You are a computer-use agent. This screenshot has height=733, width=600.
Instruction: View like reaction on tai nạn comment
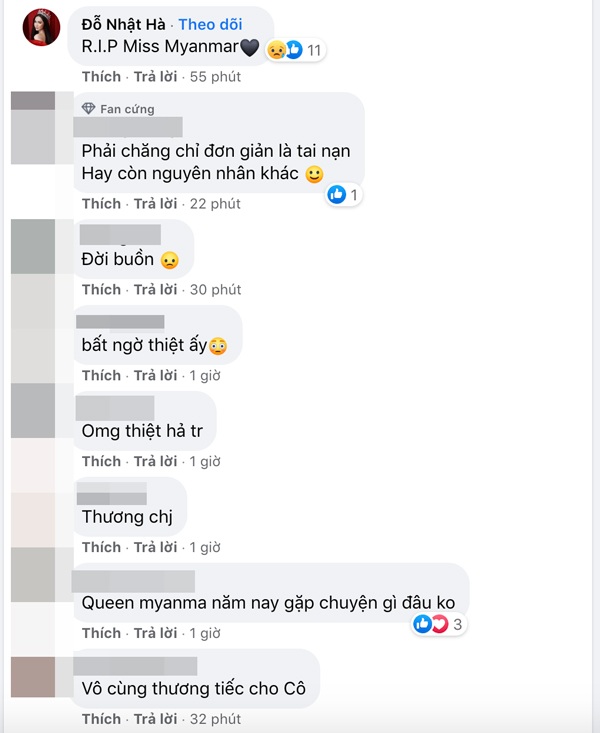click(343, 194)
